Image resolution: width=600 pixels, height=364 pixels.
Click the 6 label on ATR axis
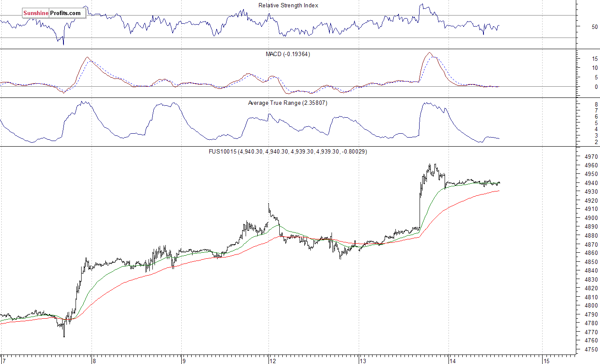coord(596,117)
